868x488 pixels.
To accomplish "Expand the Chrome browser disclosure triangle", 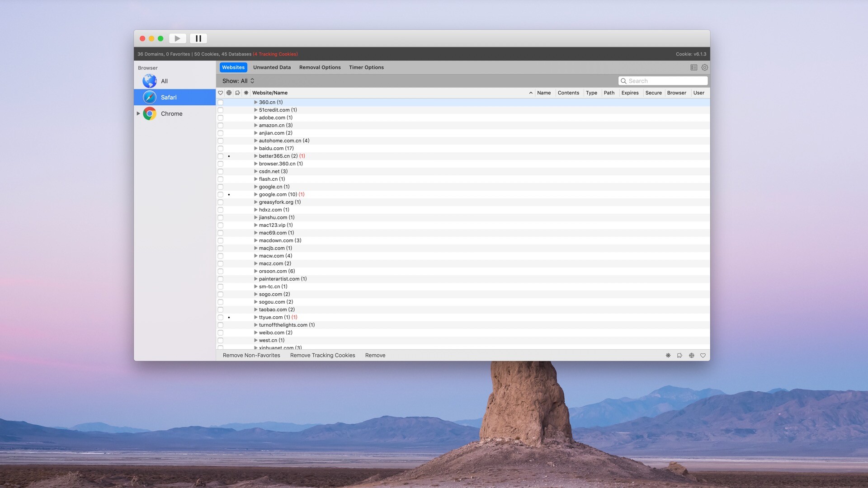I will tap(138, 113).
